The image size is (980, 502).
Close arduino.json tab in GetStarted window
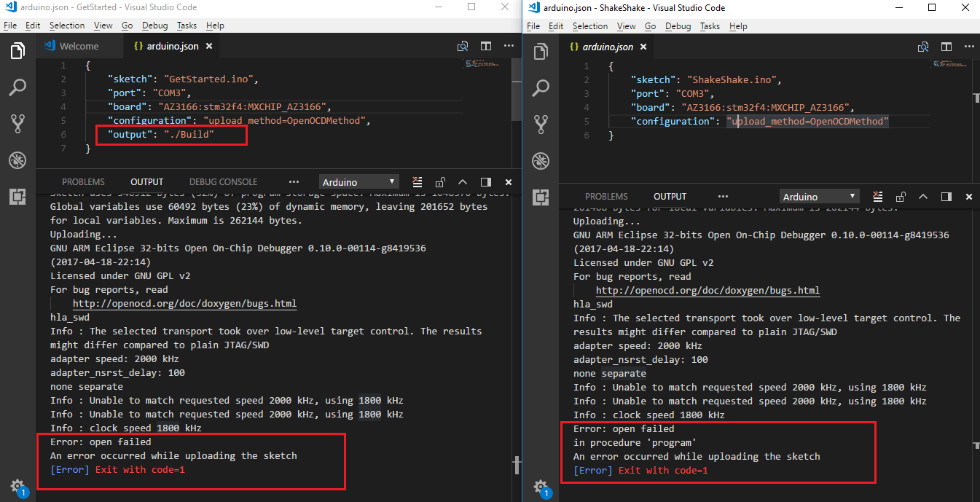pos(208,46)
